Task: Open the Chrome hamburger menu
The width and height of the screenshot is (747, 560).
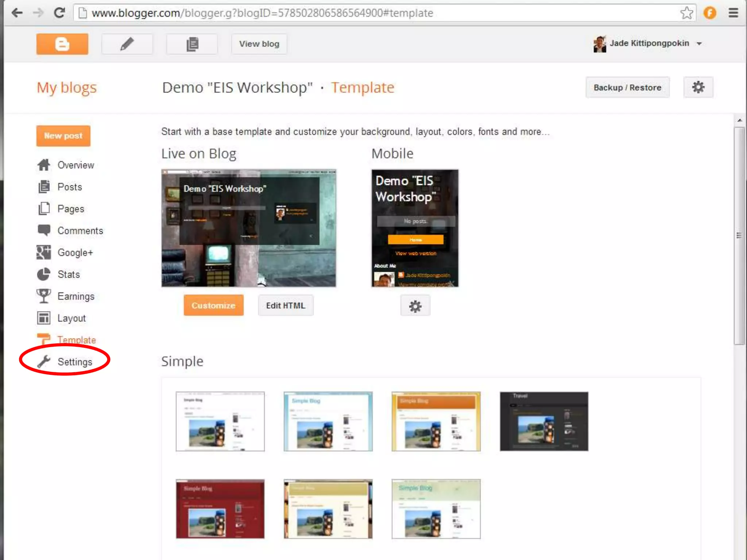Action: (x=733, y=13)
